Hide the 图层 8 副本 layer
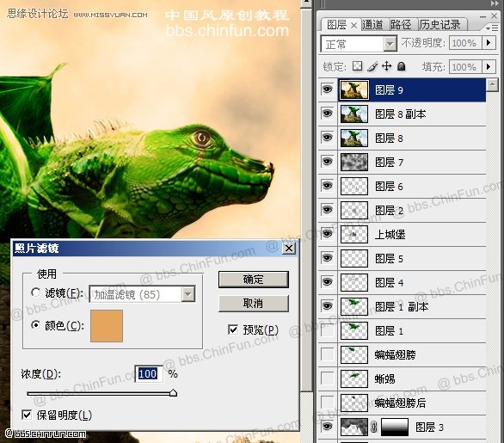The width and height of the screenshot is (504, 443). (x=327, y=114)
